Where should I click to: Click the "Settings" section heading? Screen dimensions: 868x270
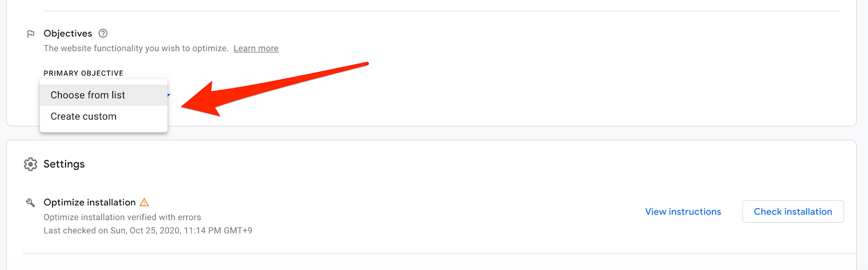point(64,164)
